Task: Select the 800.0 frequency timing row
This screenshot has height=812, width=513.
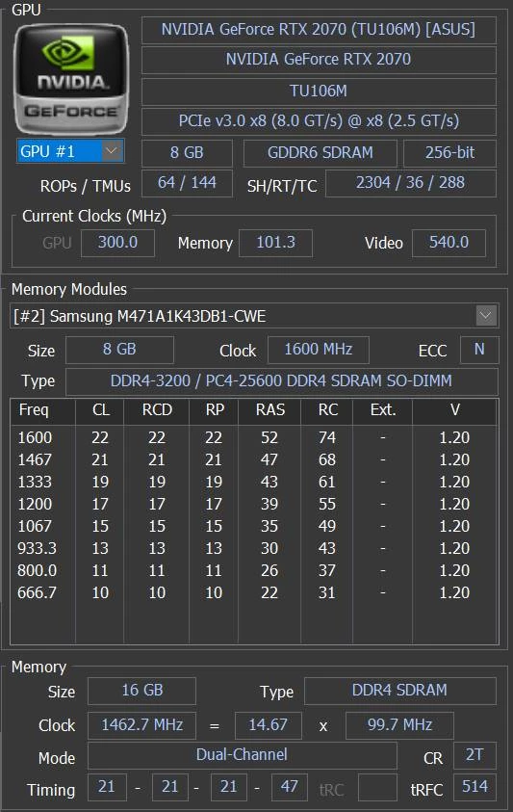Action: [254, 570]
